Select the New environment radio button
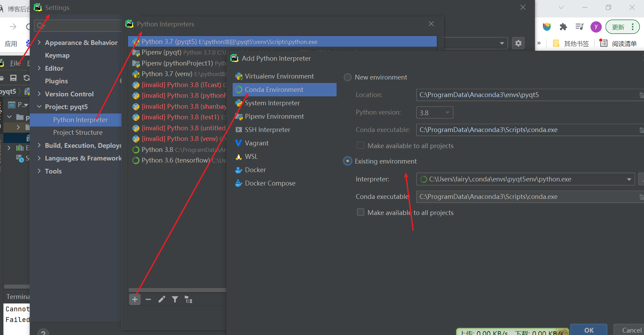The image size is (644, 335). pyautogui.click(x=348, y=77)
